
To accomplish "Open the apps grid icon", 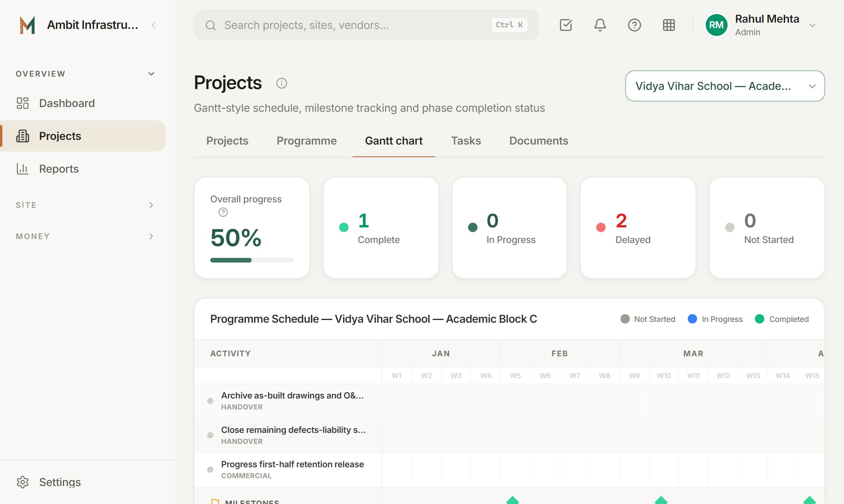I will pyautogui.click(x=669, y=25).
